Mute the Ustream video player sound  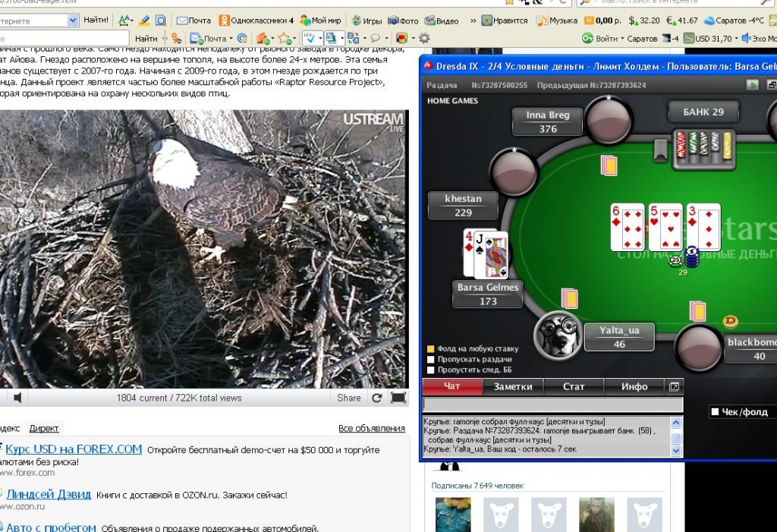(x=18, y=397)
